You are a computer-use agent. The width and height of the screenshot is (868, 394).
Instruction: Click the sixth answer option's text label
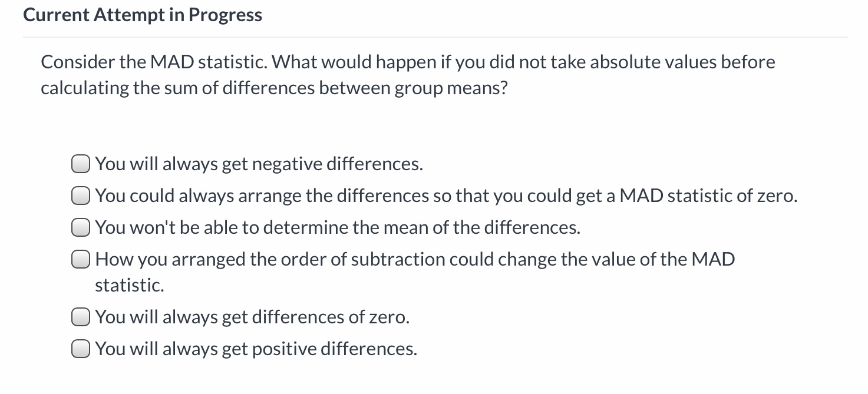(256, 348)
